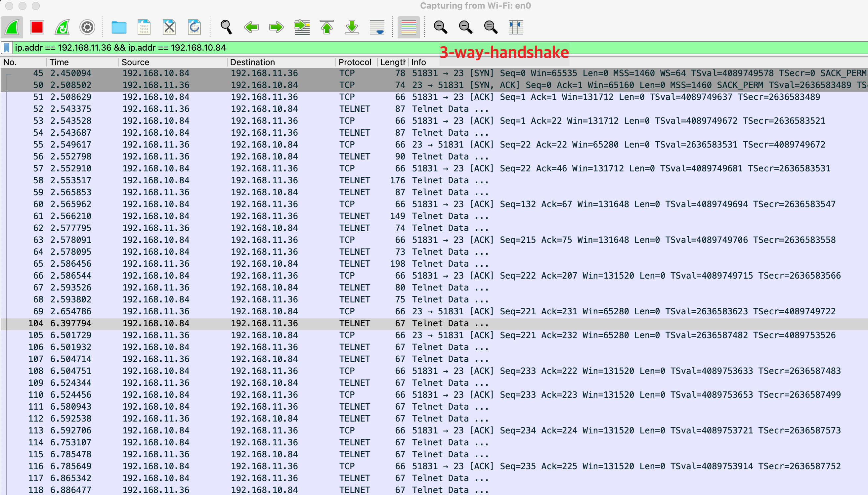Toggle packet colorization rules
868x495 pixels.
[x=409, y=27]
